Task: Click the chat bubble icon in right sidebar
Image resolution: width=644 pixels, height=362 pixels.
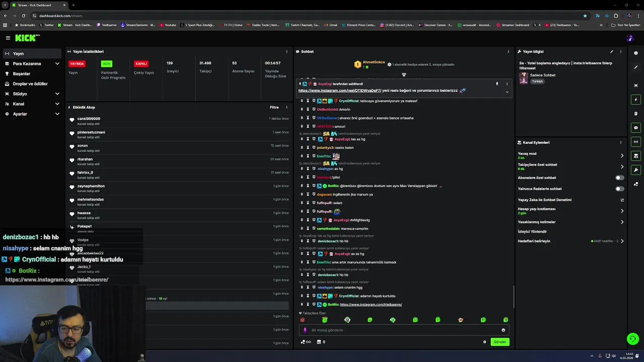Action: pyautogui.click(x=636, y=128)
